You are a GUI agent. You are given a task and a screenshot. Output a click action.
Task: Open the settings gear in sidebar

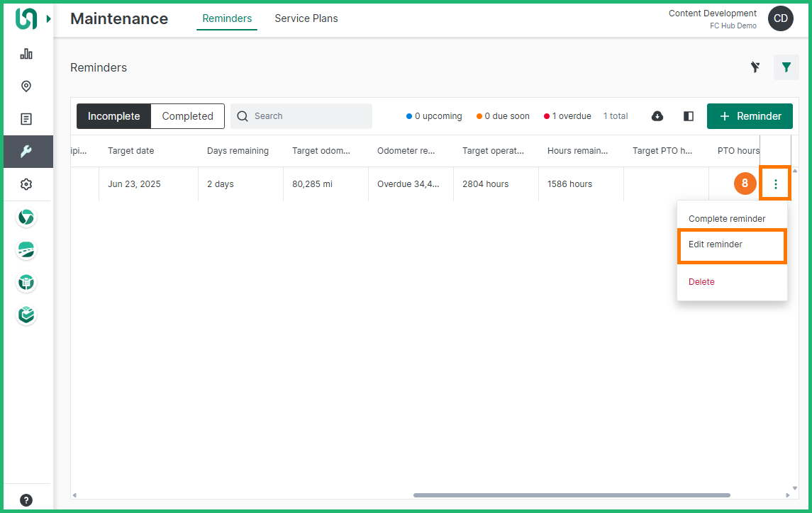pos(26,184)
